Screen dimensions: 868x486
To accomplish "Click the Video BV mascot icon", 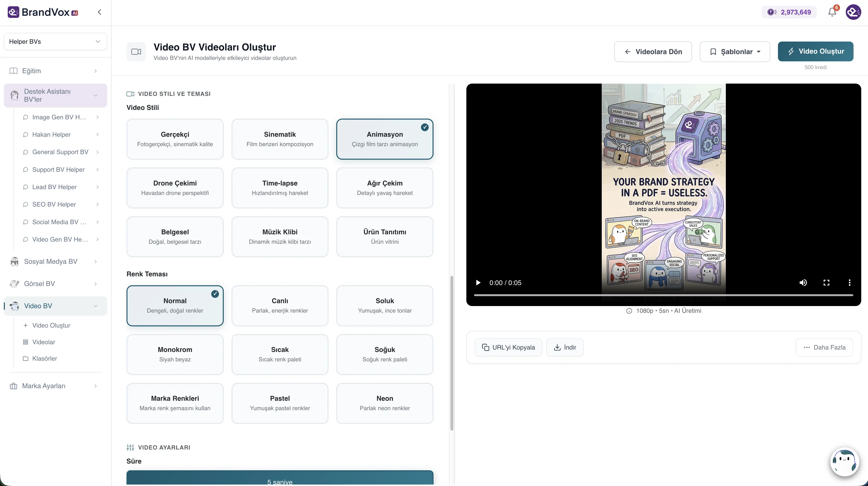I will tap(14, 306).
